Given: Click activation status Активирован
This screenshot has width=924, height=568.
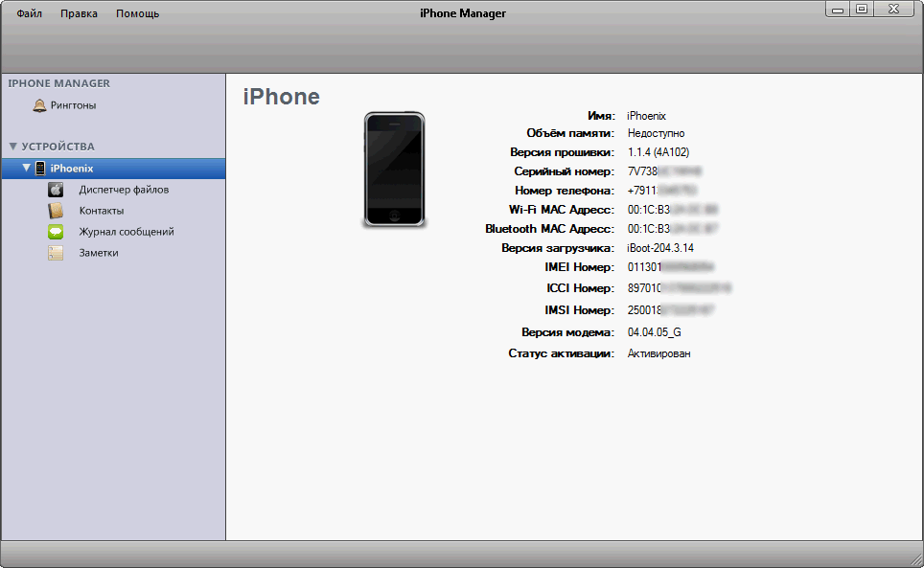Looking at the screenshot, I should 658,353.
